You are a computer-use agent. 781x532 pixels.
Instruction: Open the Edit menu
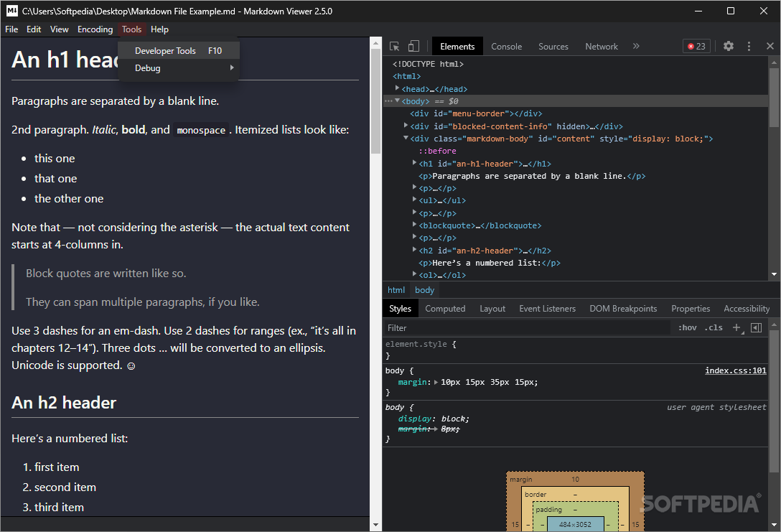point(34,29)
